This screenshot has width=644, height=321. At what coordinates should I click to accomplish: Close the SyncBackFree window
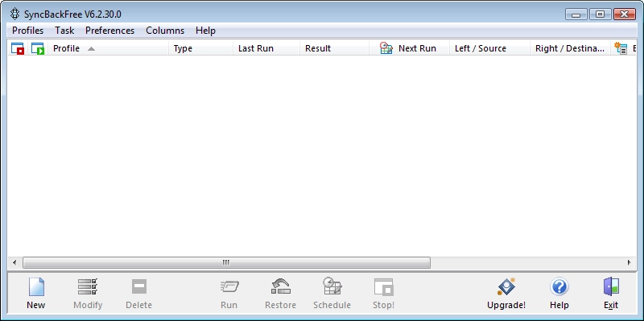coord(625,14)
